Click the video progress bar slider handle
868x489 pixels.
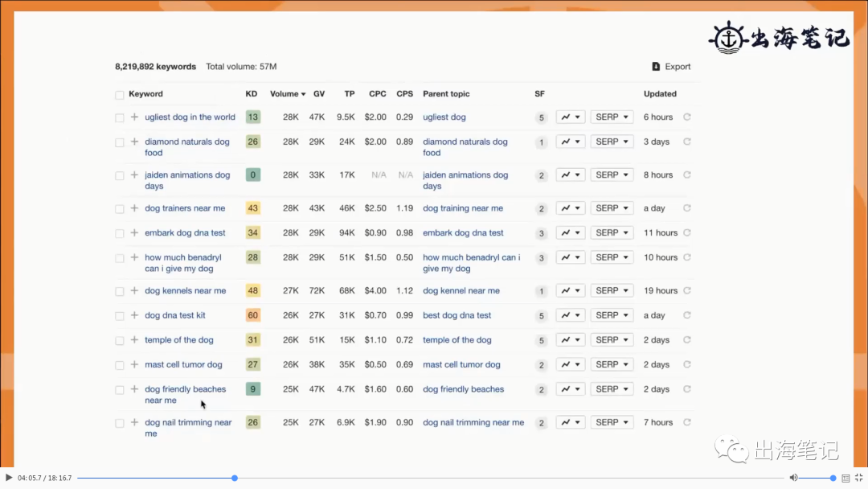pos(235,478)
